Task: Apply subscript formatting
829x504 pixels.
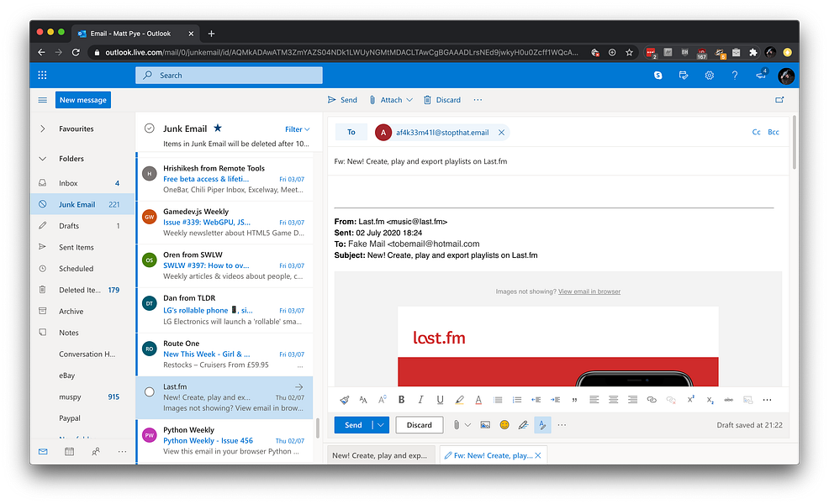Action: tap(710, 400)
